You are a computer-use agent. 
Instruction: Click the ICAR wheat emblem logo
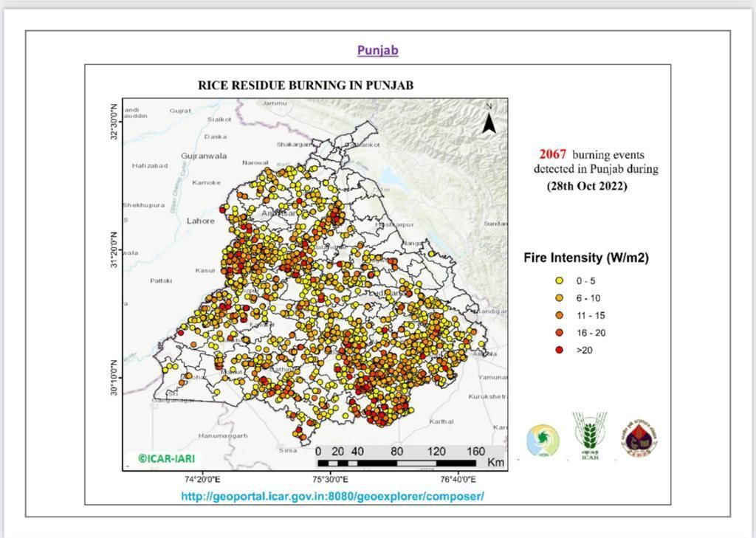click(x=590, y=436)
